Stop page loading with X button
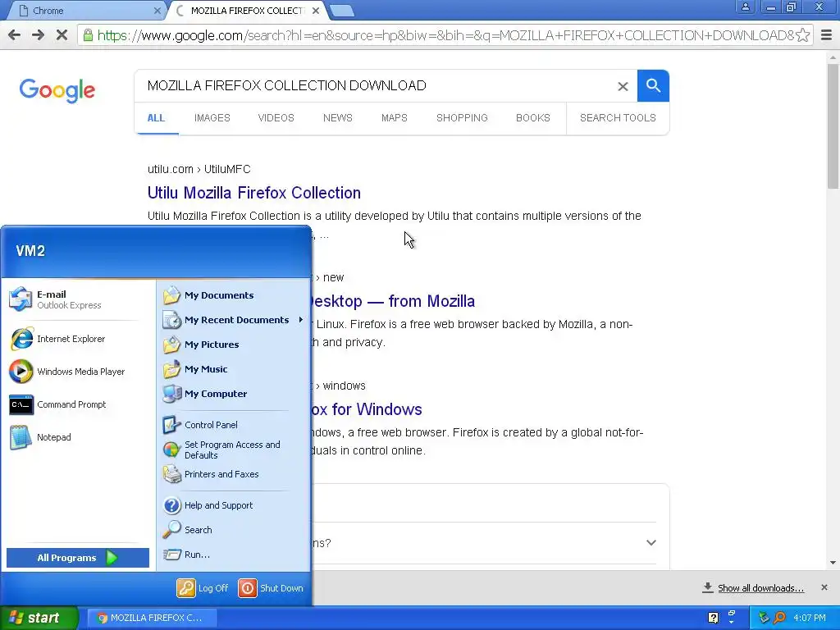840x630 pixels. click(62, 35)
